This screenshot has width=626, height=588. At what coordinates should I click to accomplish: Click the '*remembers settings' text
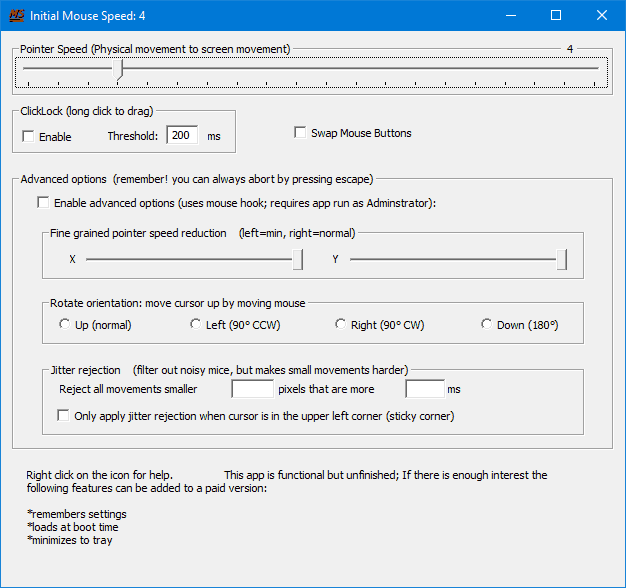click(77, 514)
